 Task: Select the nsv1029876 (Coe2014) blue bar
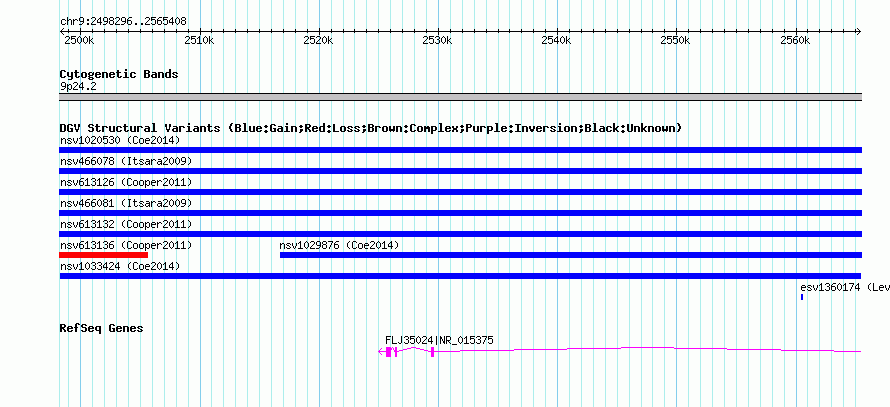click(x=571, y=255)
